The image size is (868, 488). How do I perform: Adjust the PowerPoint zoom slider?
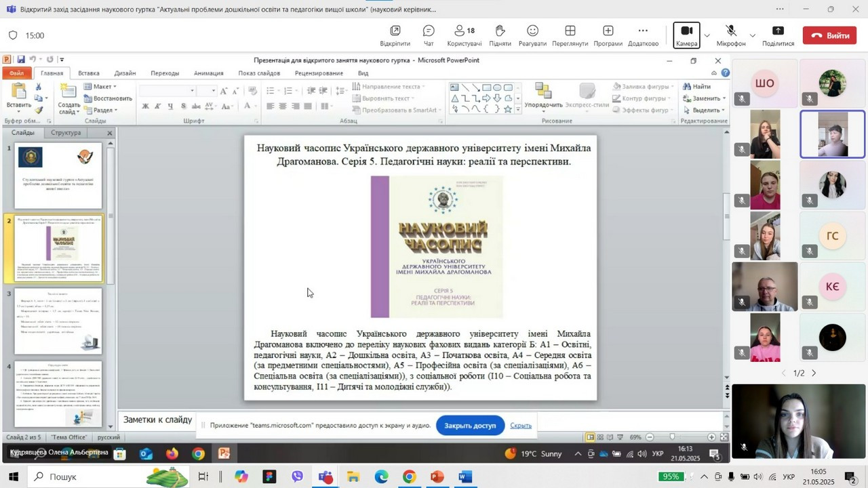pos(672,437)
